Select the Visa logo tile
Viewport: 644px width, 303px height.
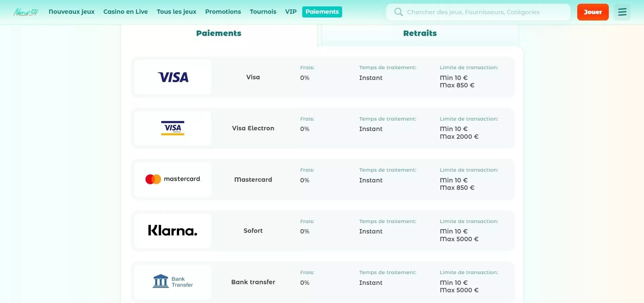173,77
